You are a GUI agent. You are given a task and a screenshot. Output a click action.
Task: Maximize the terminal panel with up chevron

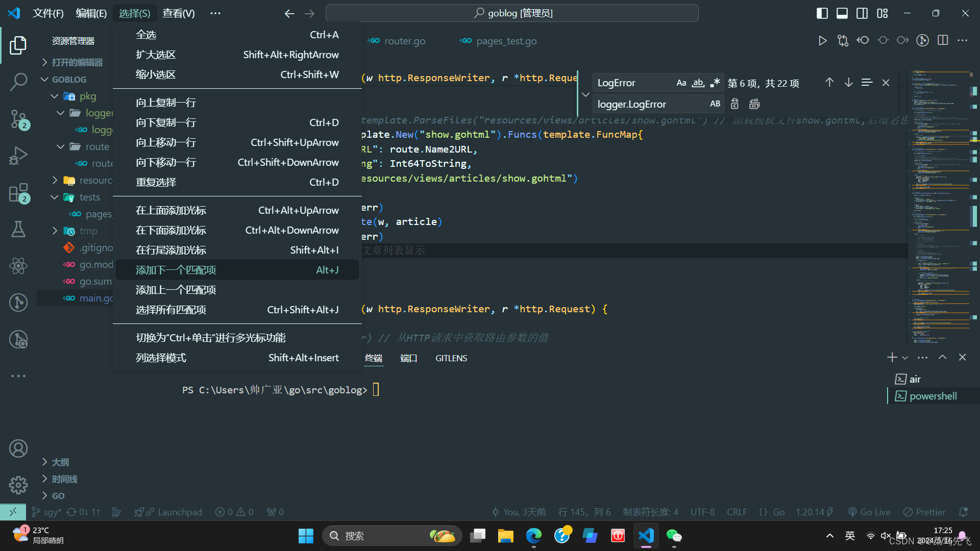click(x=942, y=357)
